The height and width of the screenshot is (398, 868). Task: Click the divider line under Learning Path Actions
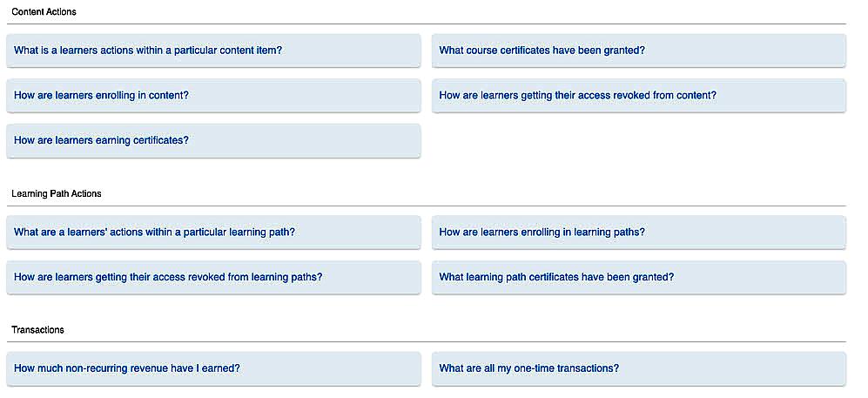click(x=426, y=206)
